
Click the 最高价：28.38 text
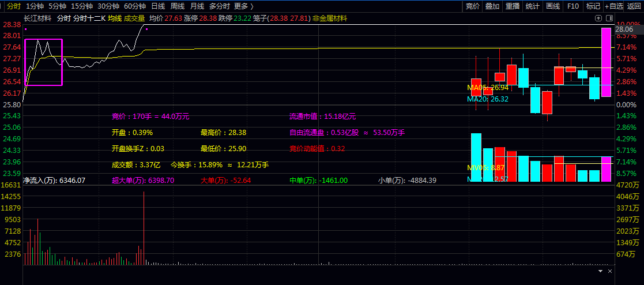click(x=224, y=133)
